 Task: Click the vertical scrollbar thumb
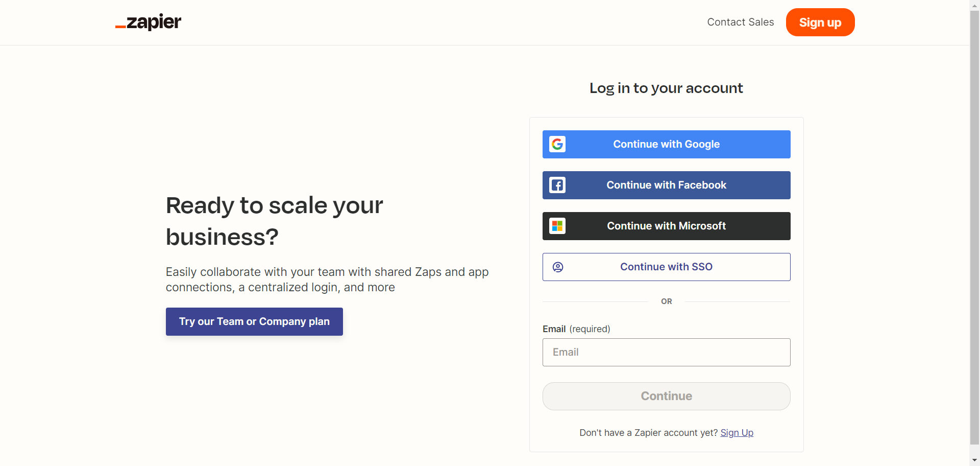click(975, 227)
